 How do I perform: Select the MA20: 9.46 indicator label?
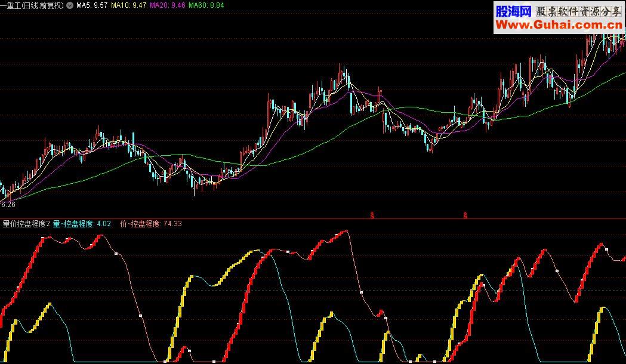coord(167,5)
